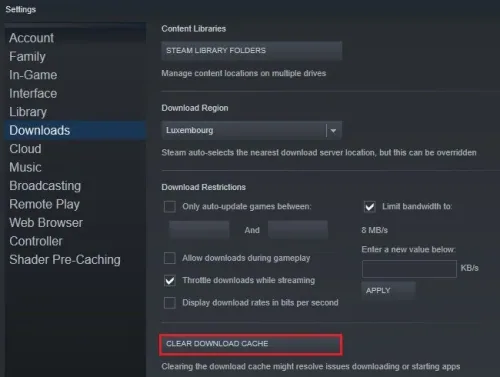The image size is (500, 377).
Task: Enable Allow downloads during gameplay
Action: point(170,258)
